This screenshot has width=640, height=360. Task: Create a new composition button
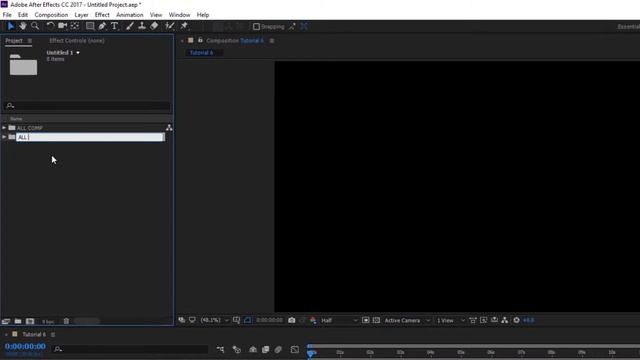[x=30, y=321]
